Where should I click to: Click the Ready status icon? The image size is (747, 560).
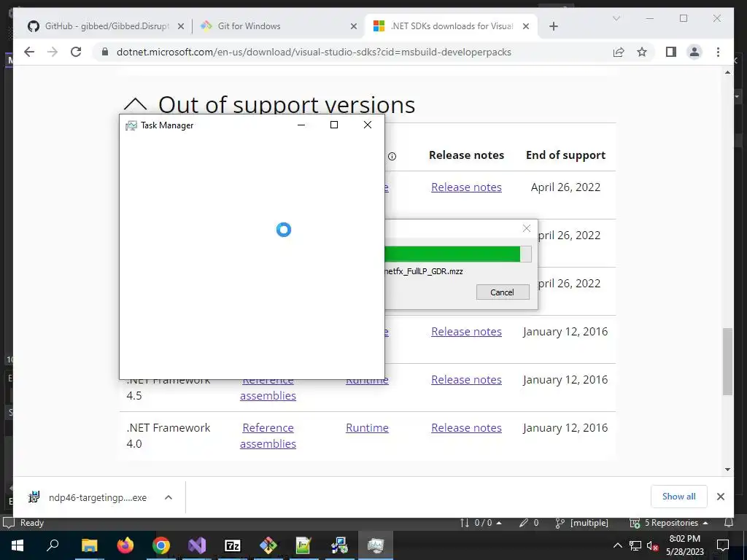click(9, 523)
